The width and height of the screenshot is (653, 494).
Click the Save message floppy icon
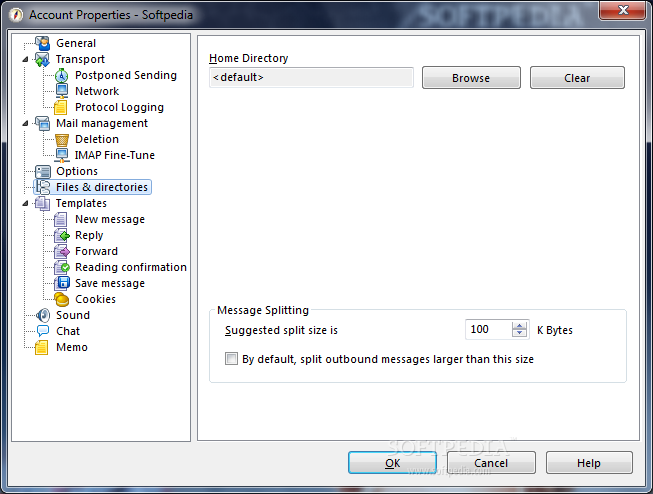pos(62,283)
